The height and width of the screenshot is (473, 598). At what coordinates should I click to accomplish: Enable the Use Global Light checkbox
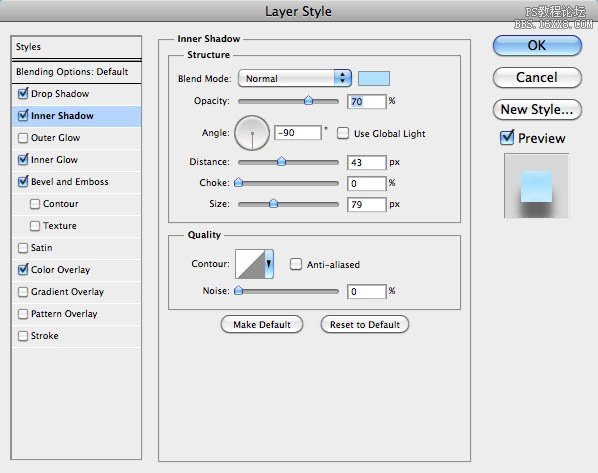click(x=342, y=133)
